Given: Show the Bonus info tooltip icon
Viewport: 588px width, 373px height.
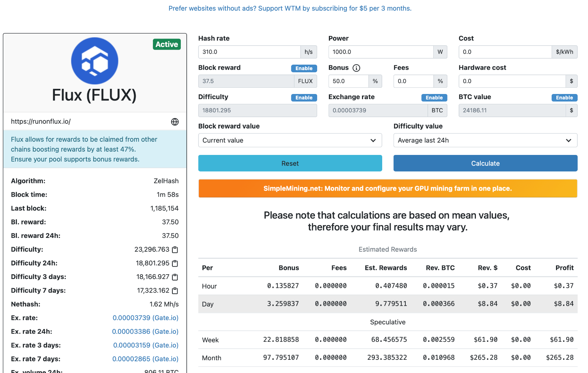Looking at the screenshot, I should 356,68.
